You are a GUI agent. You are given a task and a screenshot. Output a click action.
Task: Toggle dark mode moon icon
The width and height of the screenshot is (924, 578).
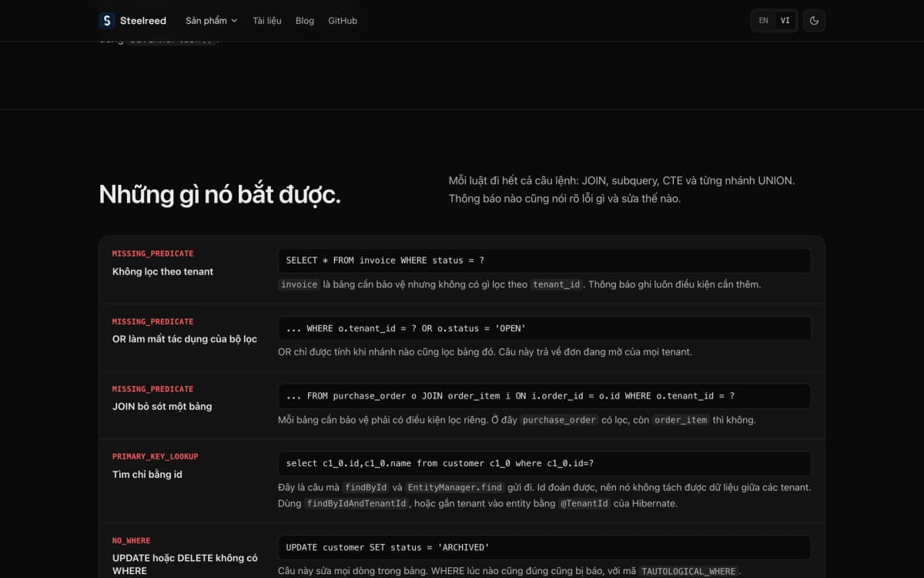click(814, 21)
